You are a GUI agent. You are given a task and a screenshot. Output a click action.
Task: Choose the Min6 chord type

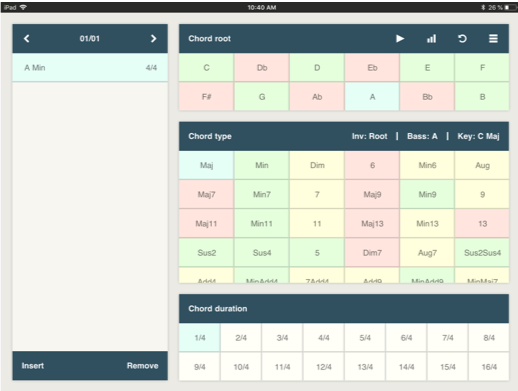[x=427, y=165]
